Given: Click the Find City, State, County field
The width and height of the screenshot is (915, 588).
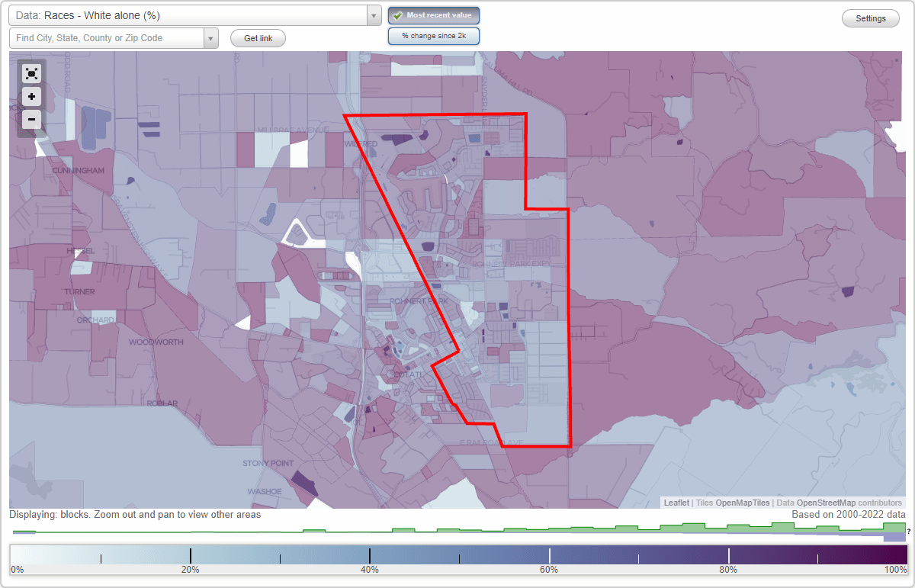Looking at the screenshot, I should click(107, 38).
